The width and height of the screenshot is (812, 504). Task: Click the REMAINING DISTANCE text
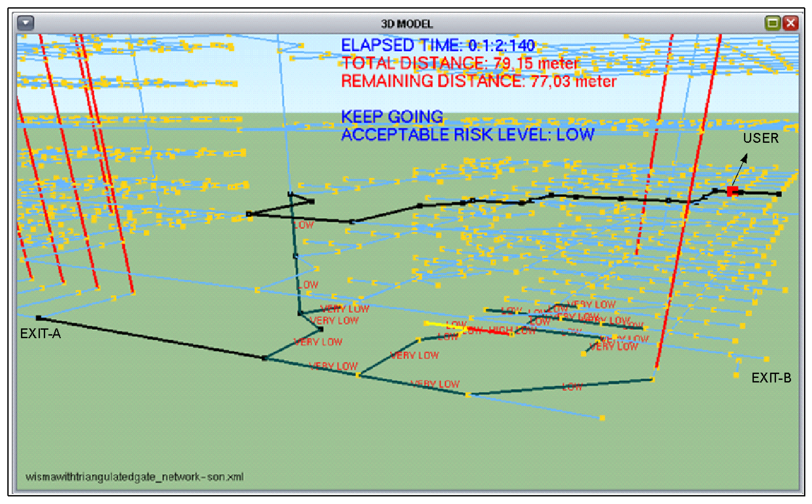point(479,81)
